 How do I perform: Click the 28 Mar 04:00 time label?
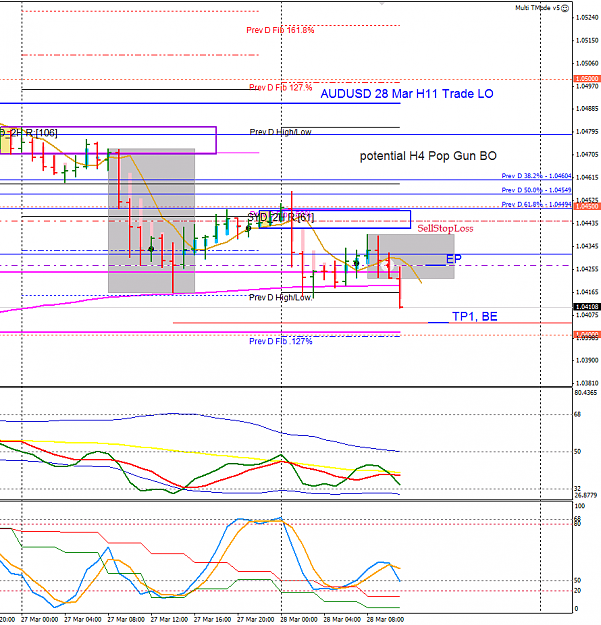[x=342, y=619]
